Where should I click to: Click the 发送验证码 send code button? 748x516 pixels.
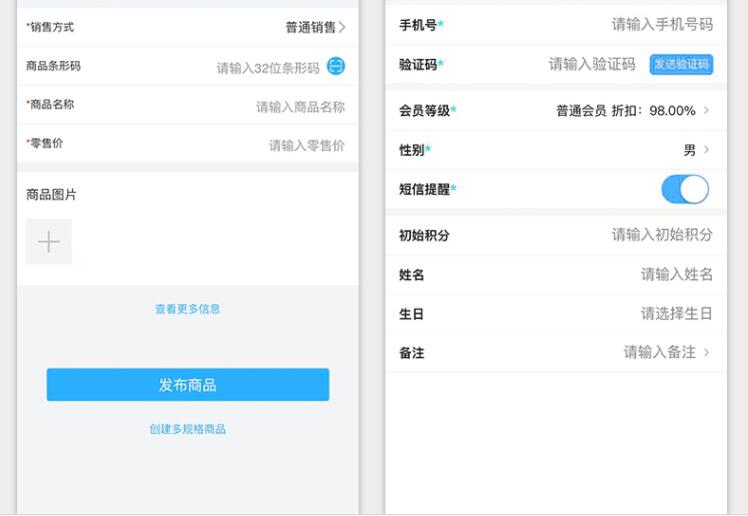[681, 64]
